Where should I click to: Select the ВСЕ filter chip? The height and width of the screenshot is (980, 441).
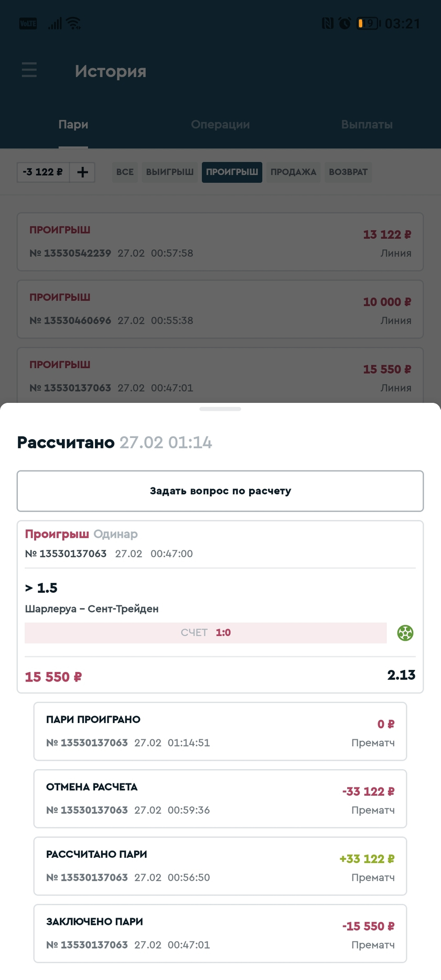pos(125,172)
